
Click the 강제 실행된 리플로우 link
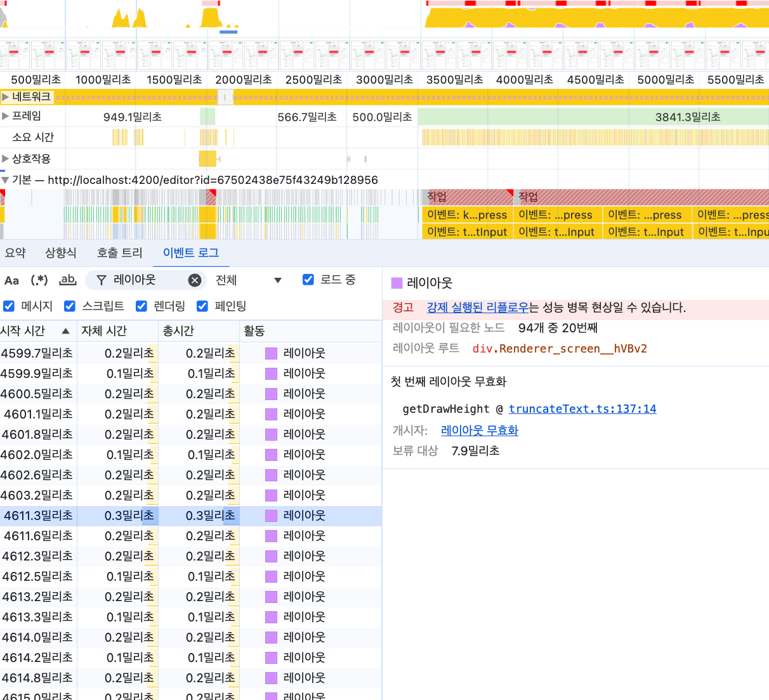pyautogui.click(x=477, y=308)
